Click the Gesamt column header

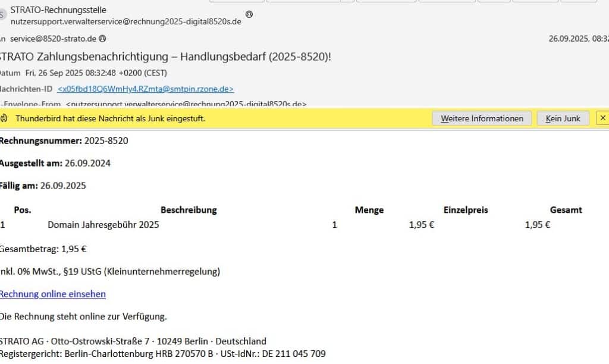coord(566,210)
